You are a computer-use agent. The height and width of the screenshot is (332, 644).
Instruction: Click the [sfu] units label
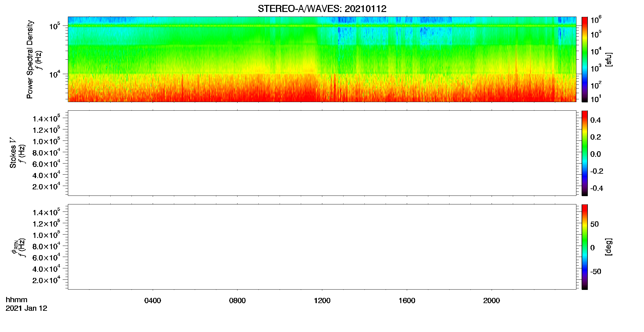(x=608, y=59)
